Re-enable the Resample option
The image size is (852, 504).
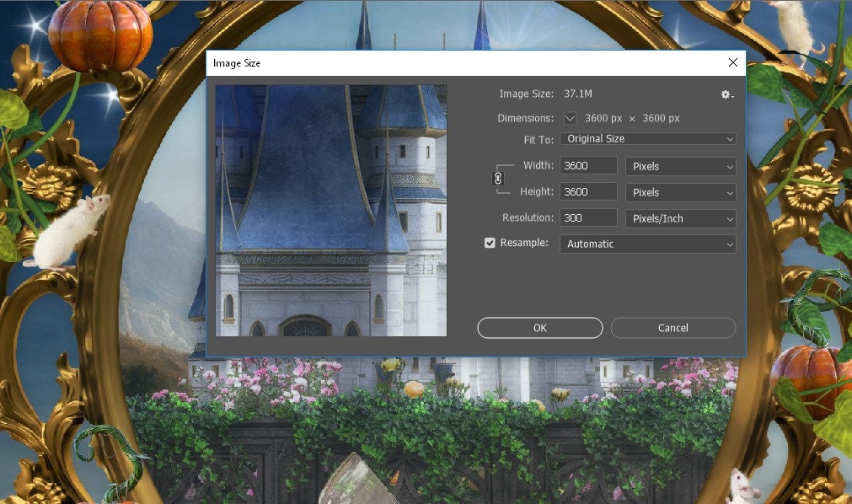(x=490, y=244)
